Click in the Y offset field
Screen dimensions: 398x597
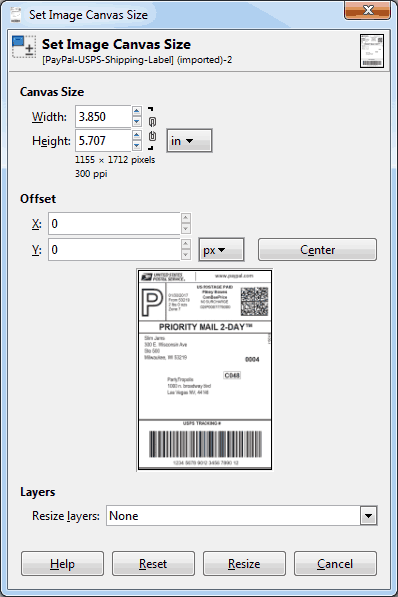pyautogui.click(x=114, y=250)
